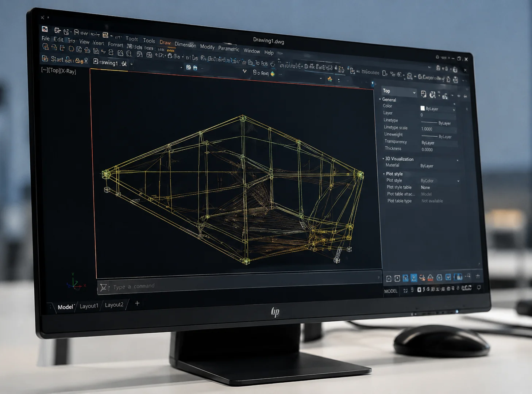Screen dimensions: 532x394
Task: Click the grid icon in the quick access toolbar
Action: pyautogui.click(x=105, y=35)
